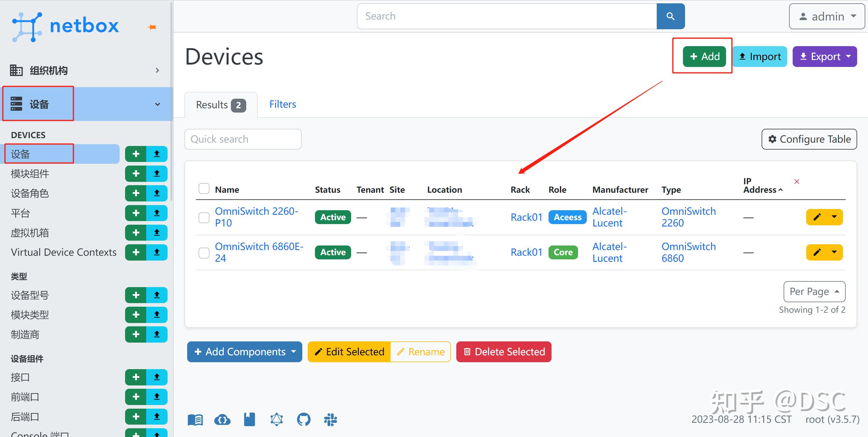Check the OmniSwitch 2260-P10 row checkbox
The image size is (868, 437).
[x=204, y=217]
